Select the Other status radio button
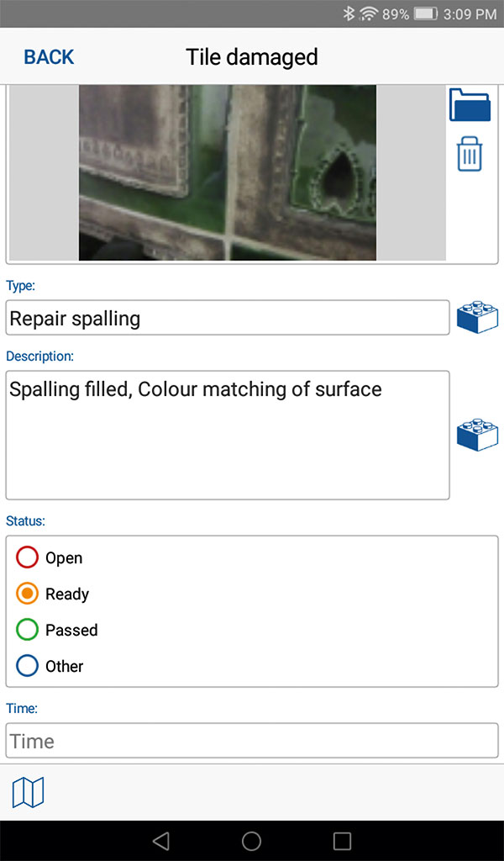The height and width of the screenshot is (861, 504). pyautogui.click(x=28, y=666)
